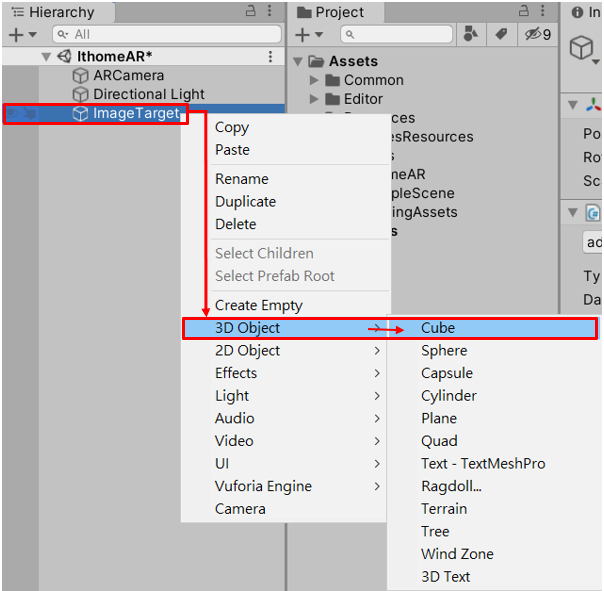Click the Hierarchy panel lock icon

251,11
